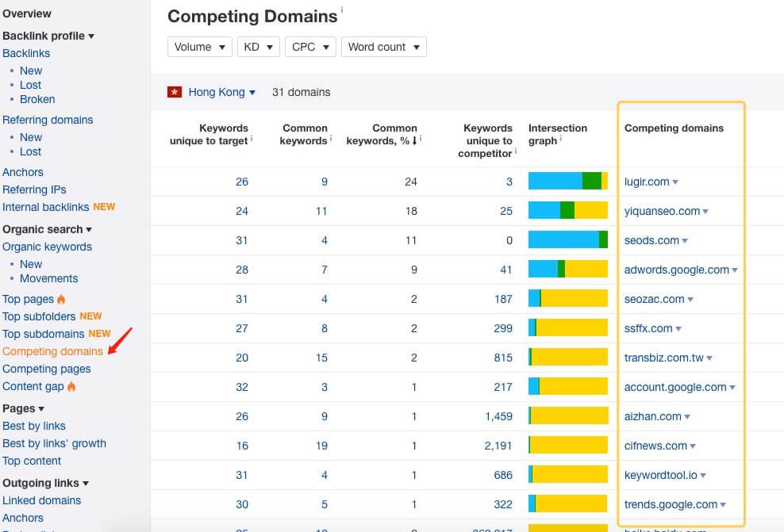784x532 pixels.
Task: Open Top content report
Action: 32,461
